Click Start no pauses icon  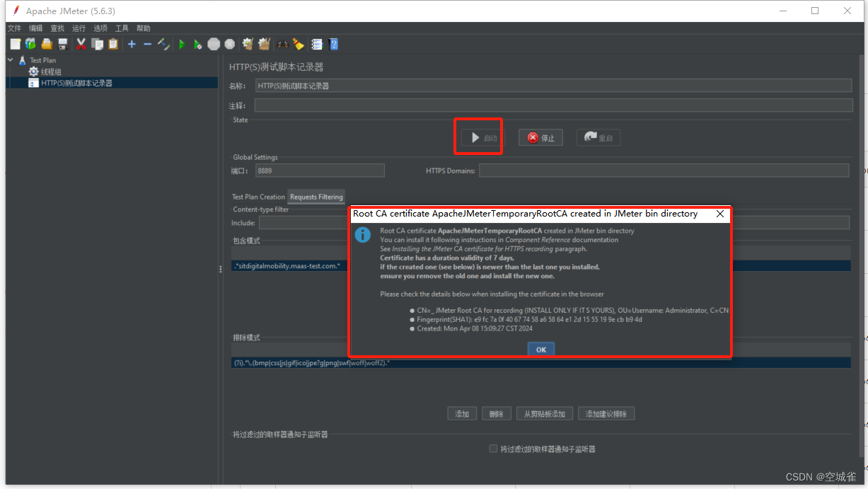[198, 44]
